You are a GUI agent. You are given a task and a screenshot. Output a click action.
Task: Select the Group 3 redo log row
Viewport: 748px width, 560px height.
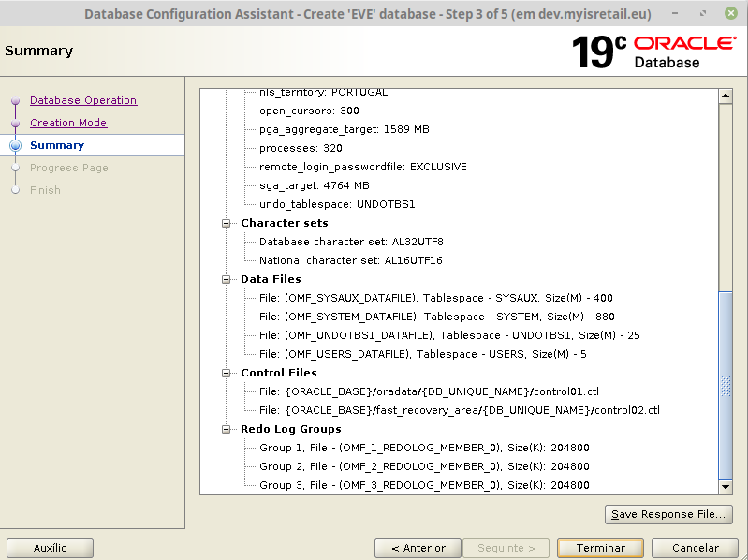point(424,485)
